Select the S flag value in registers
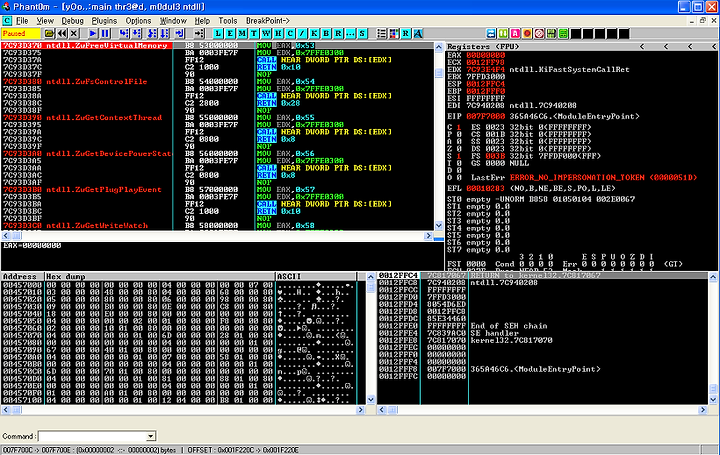The height and width of the screenshot is (455, 720). click(x=458, y=156)
